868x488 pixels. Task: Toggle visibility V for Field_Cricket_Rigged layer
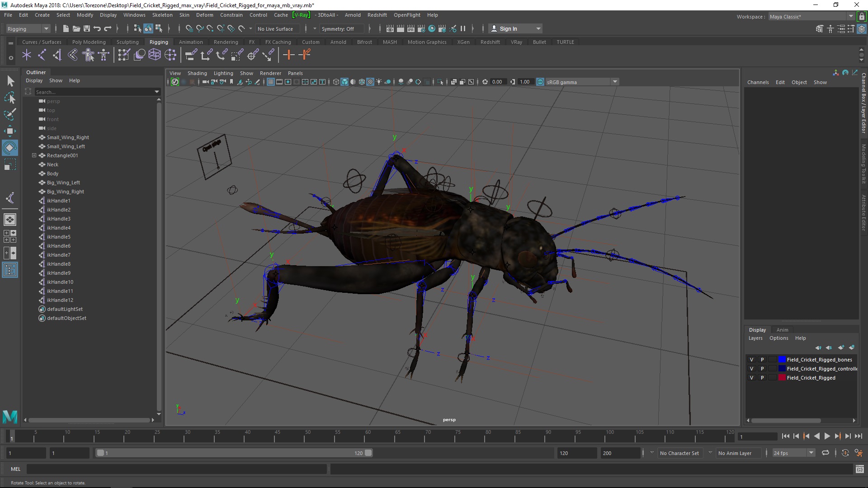(752, 378)
